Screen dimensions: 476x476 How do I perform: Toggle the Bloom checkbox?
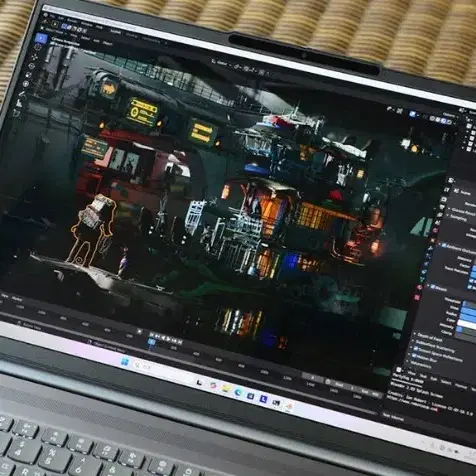click(433, 286)
